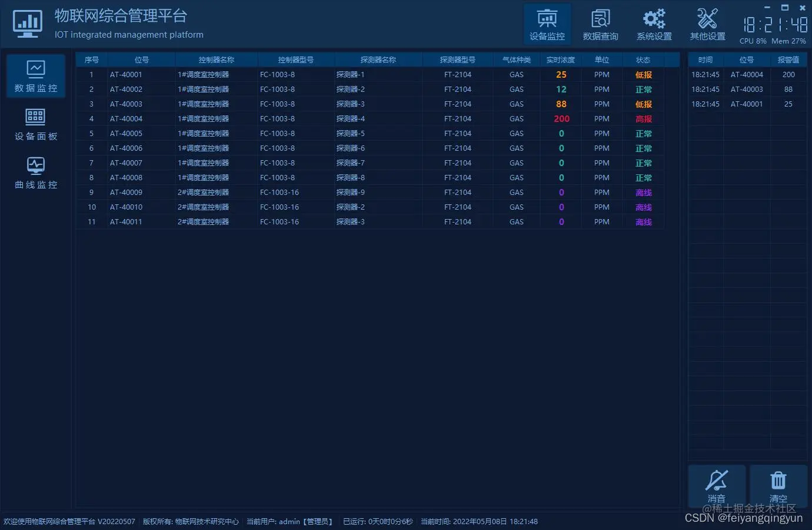Open the 数据查询 data query tab
This screenshot has width=812, height=530.
point(600,25)
